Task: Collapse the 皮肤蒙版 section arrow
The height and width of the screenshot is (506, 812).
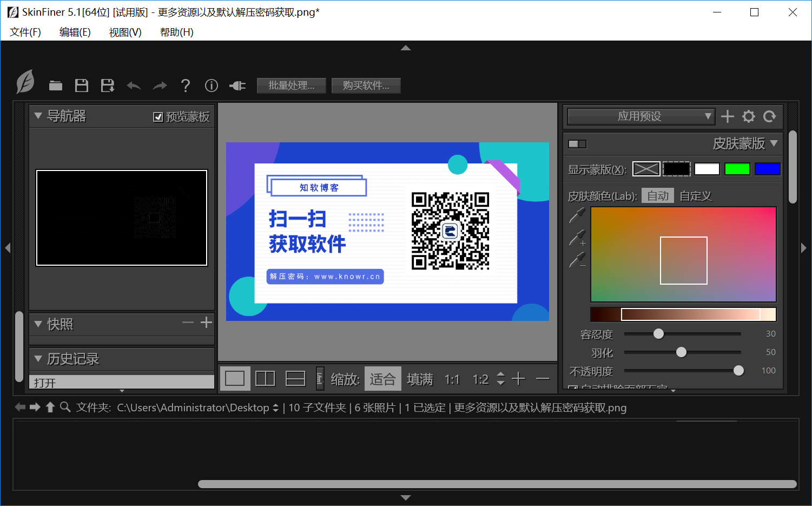Action: (x=774, y=143)
